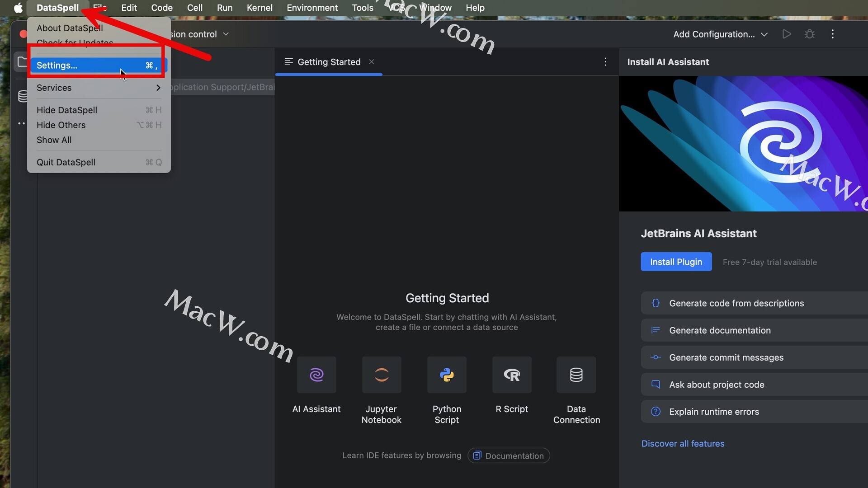Screen dimensions: 868x488
Task: Open the Run menu
Action: (225, 8)
